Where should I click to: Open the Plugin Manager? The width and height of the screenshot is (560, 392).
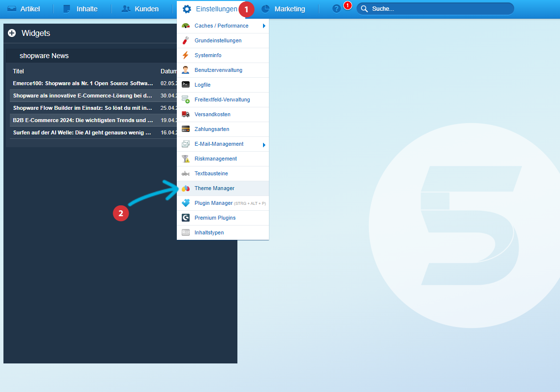(223, 203)
